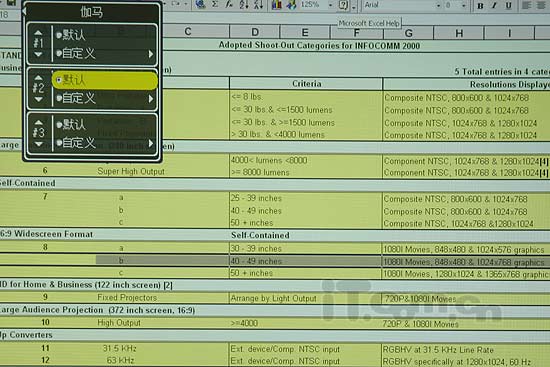Toggle Italic formatting
The height and width of the screenshot is (367, 550).
pyautogui.click(x=494, y=5)
